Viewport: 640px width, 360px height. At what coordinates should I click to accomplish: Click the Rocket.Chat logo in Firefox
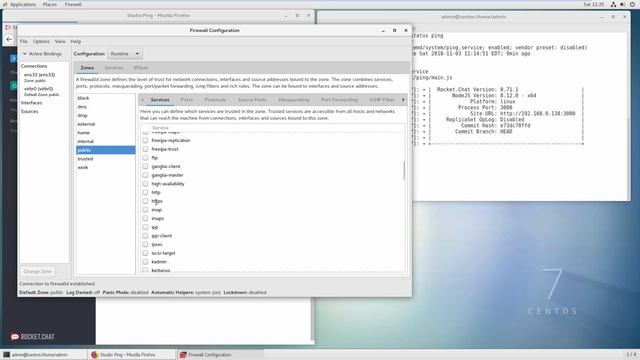[33, 336]
